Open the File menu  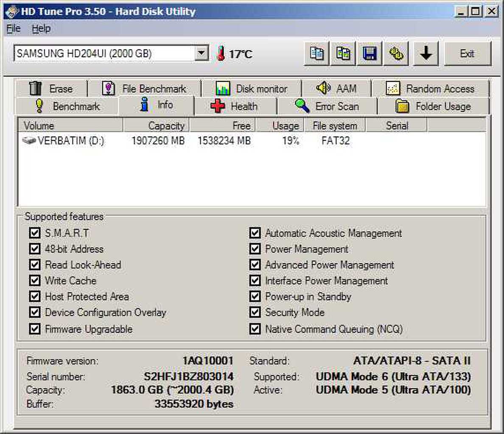point(14,28)
